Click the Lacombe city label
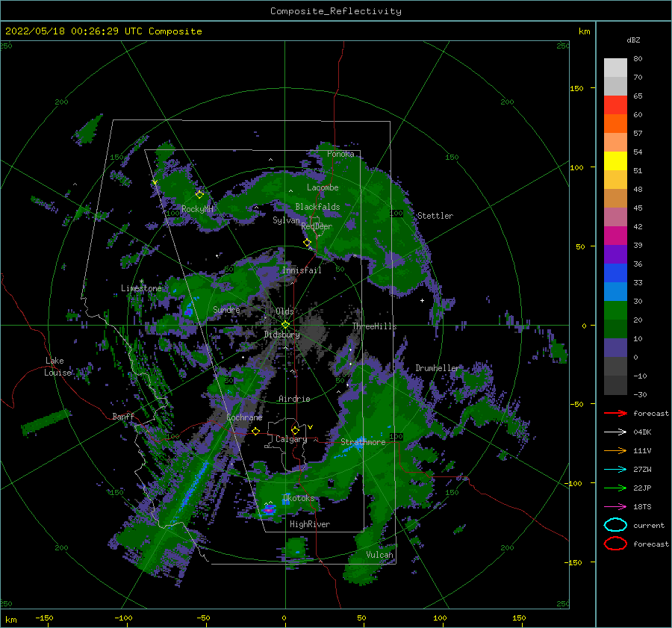Viewport: 672px width, 628px height. (323, 187)
